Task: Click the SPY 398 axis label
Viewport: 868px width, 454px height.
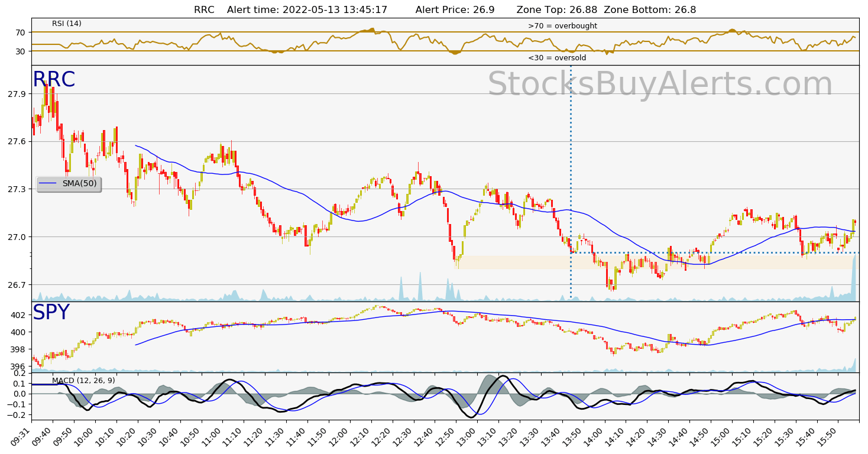Action: (x=19, y=349)
